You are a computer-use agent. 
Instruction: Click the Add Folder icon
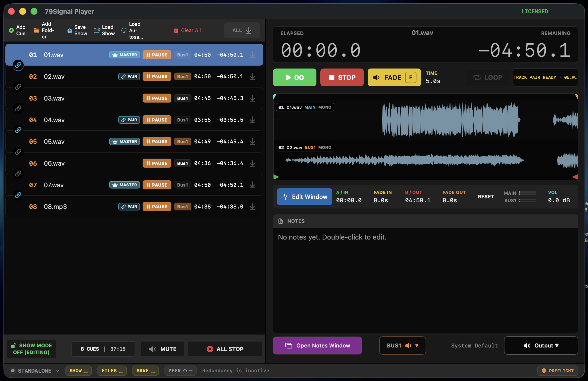click(x=36, y=30)
